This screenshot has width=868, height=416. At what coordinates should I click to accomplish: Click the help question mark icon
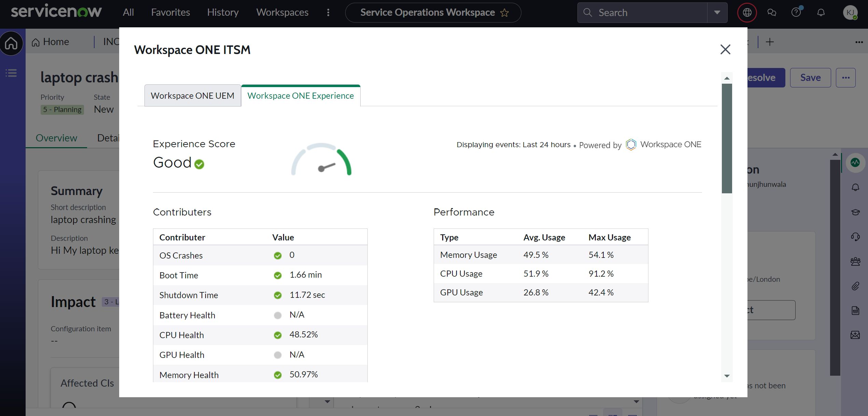tap(796, 13)
